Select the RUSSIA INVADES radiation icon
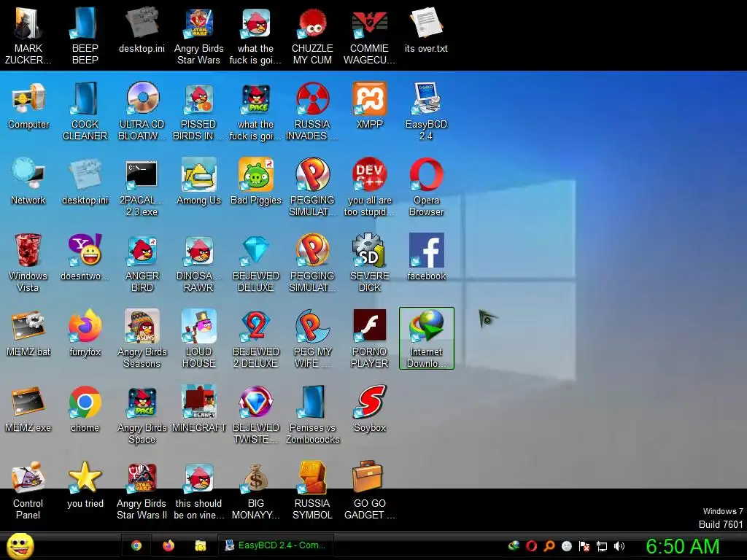 point(312,112)
